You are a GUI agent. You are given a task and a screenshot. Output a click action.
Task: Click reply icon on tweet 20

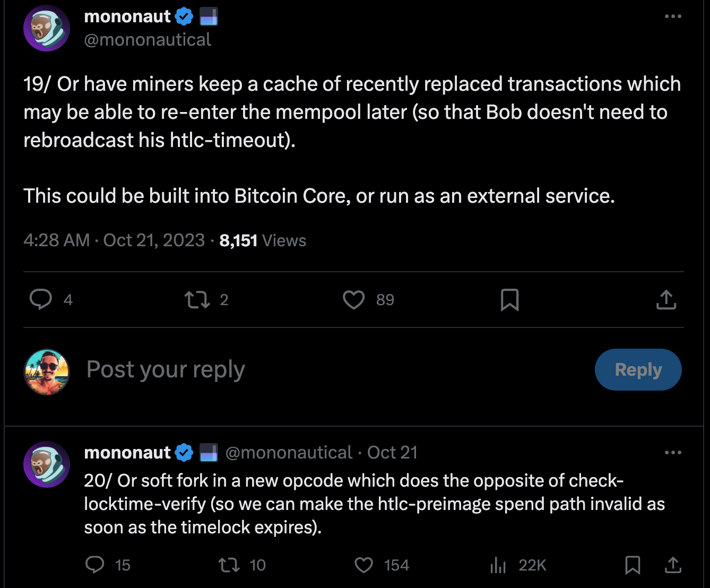point(95,565)
